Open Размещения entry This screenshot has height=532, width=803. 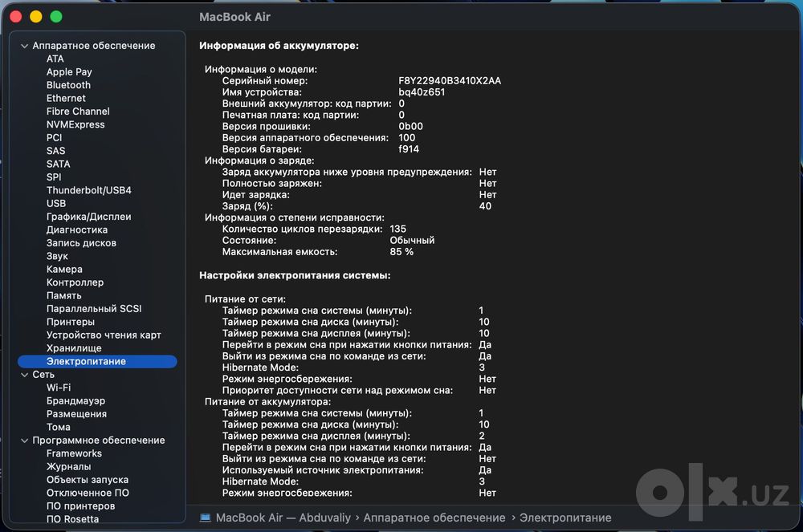tap(77, 414)
